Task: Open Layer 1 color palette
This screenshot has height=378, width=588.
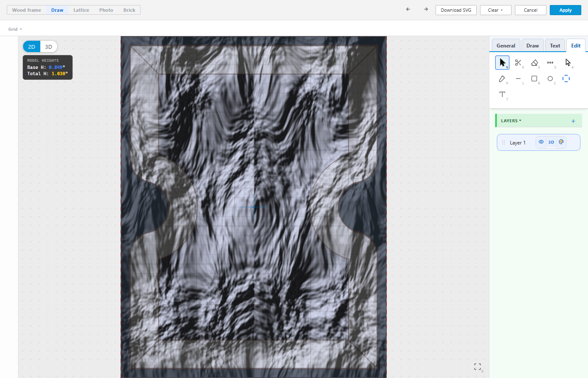Action: (561, 142)
